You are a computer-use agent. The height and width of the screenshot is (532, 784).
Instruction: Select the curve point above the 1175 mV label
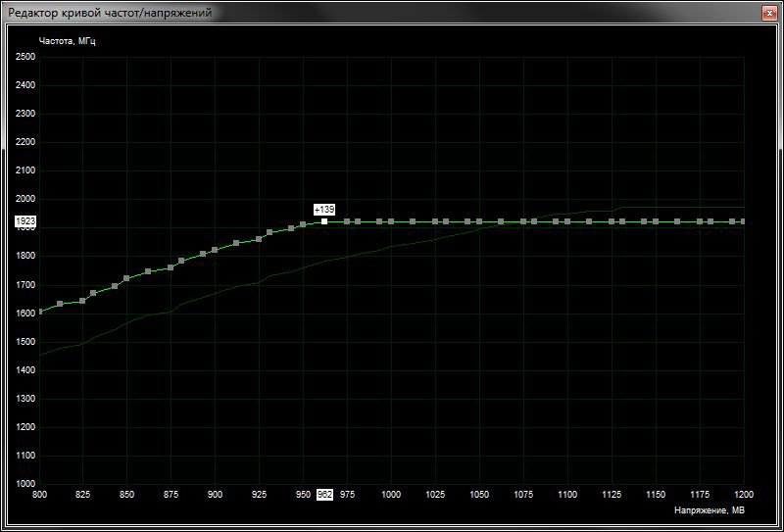click(700, 221)
